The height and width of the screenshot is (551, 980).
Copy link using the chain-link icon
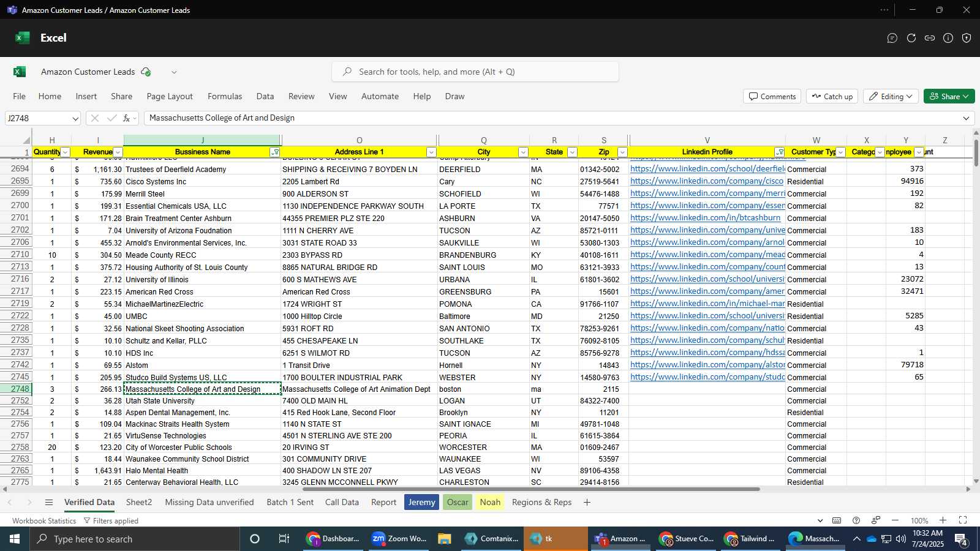[x=930, y=38]
